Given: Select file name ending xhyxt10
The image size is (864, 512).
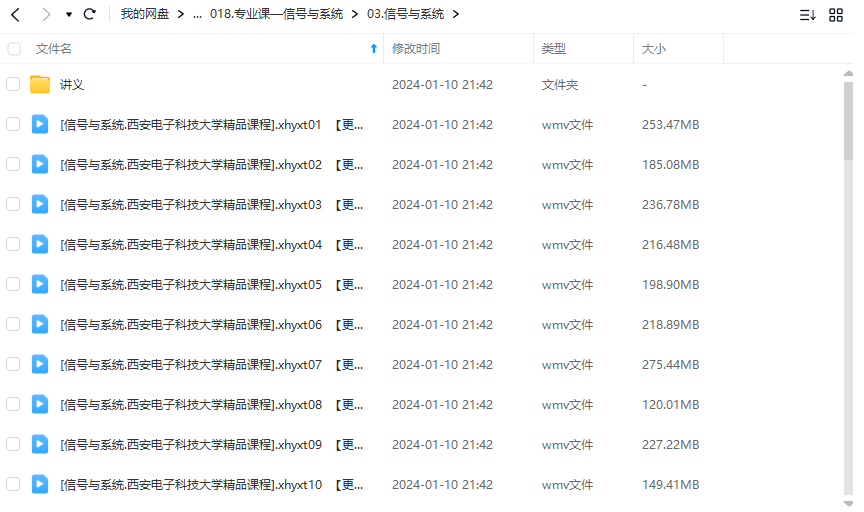Looking at the screenshot, I should [212, 485].
